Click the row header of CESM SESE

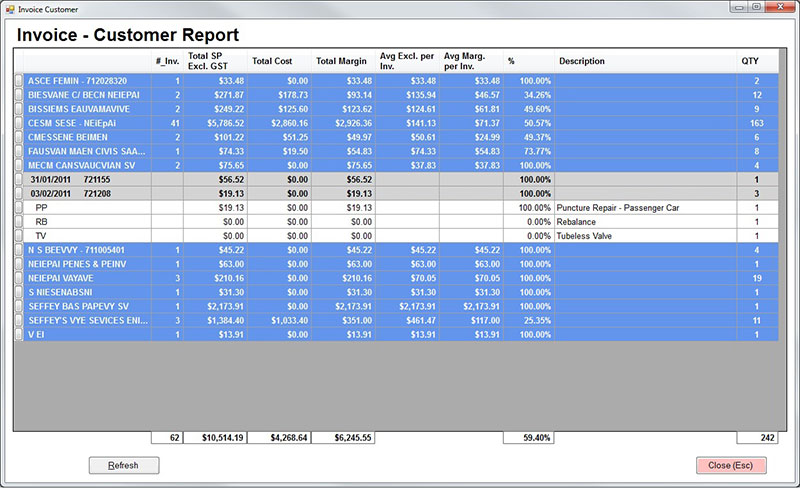click(19, 123)
